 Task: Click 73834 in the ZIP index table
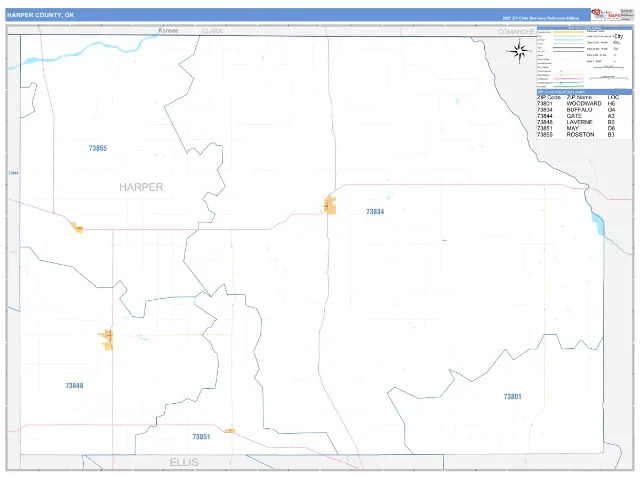545,110
